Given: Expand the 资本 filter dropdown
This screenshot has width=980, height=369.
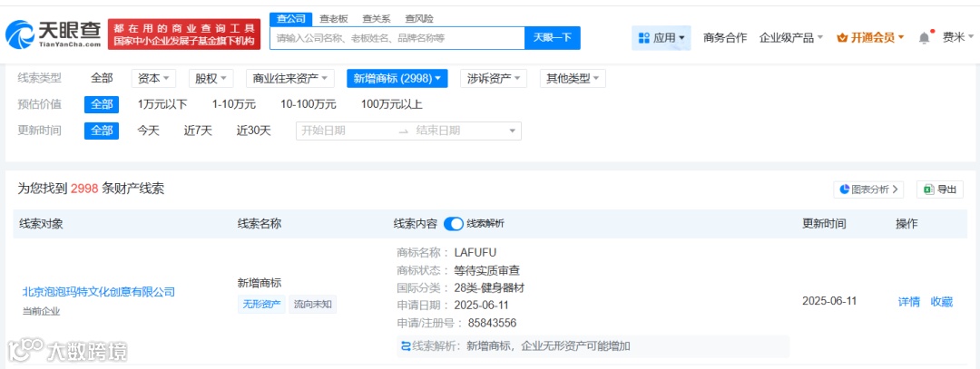Looking at the screenshot, I should click(153, 78).
